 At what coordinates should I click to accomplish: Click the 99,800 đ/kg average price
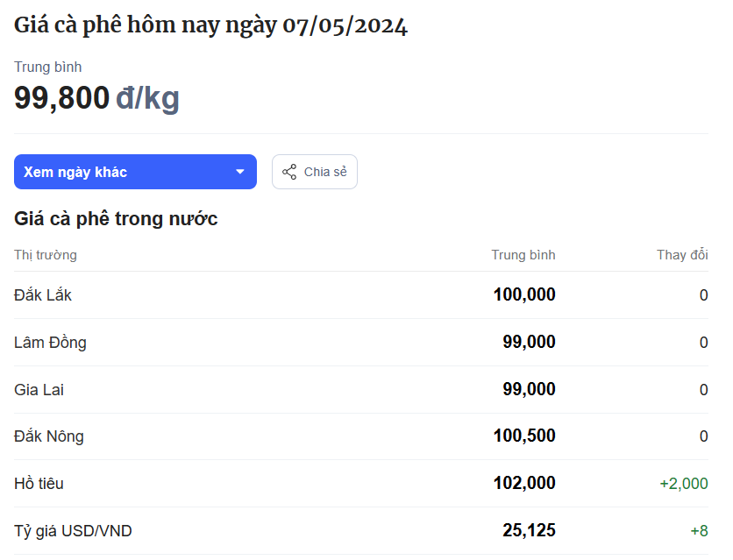96,98
